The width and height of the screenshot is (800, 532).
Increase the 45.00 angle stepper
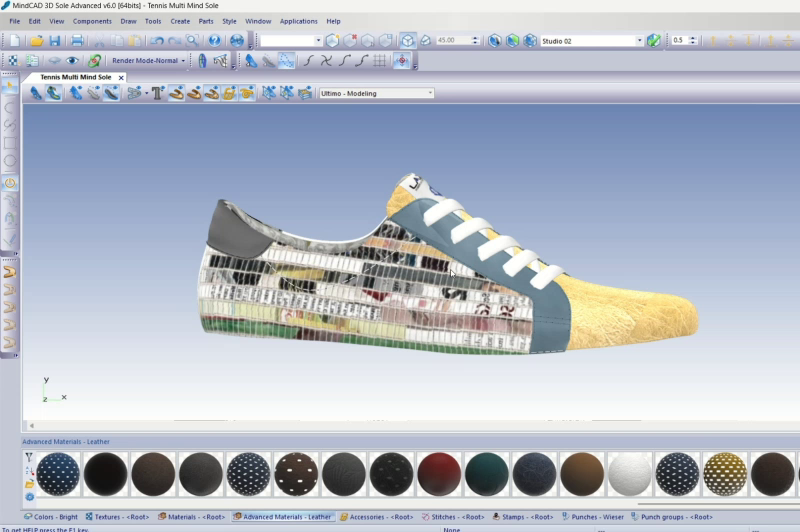475,38
